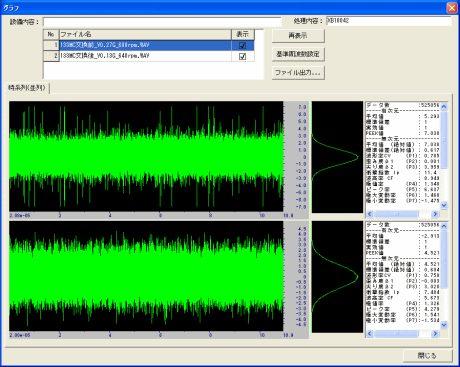
Task: Click up arrow of lower stats panel scrollbar
Action: pos(444,226)
